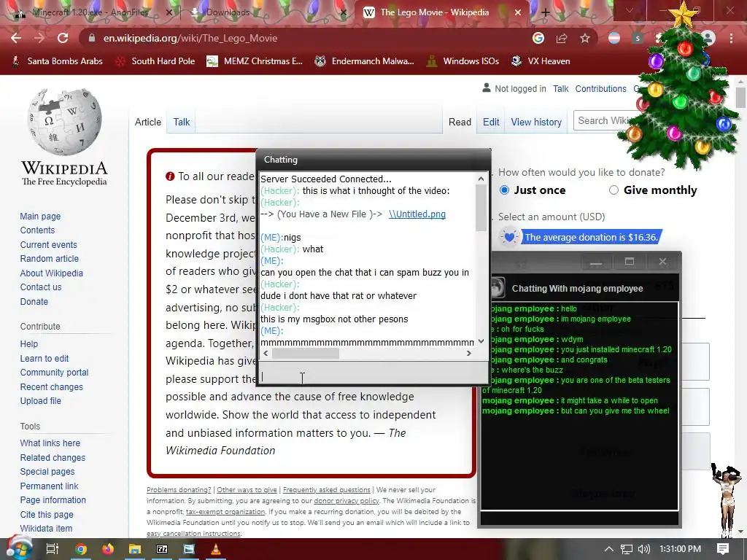This screenshot has height=560, width=747.
Task: Open the Windows Start button with Santa hat
Action: tap(18, 548)
